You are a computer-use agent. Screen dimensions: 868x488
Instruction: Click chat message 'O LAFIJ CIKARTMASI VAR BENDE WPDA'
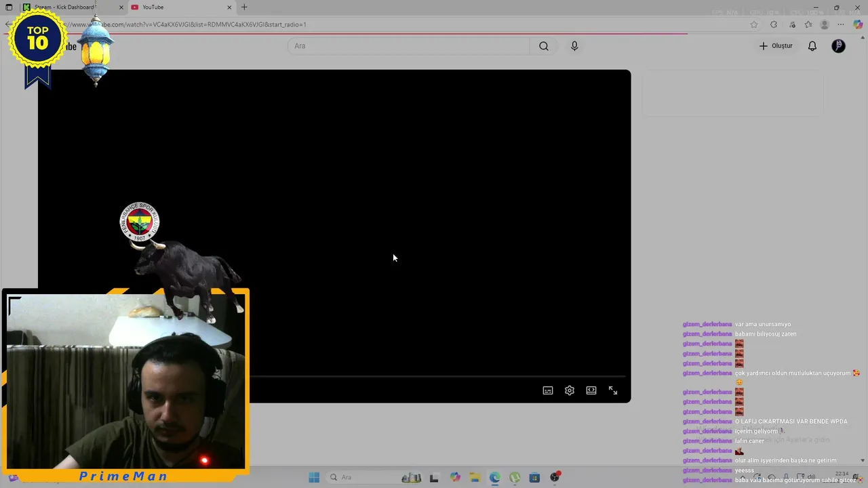[791, 422]
